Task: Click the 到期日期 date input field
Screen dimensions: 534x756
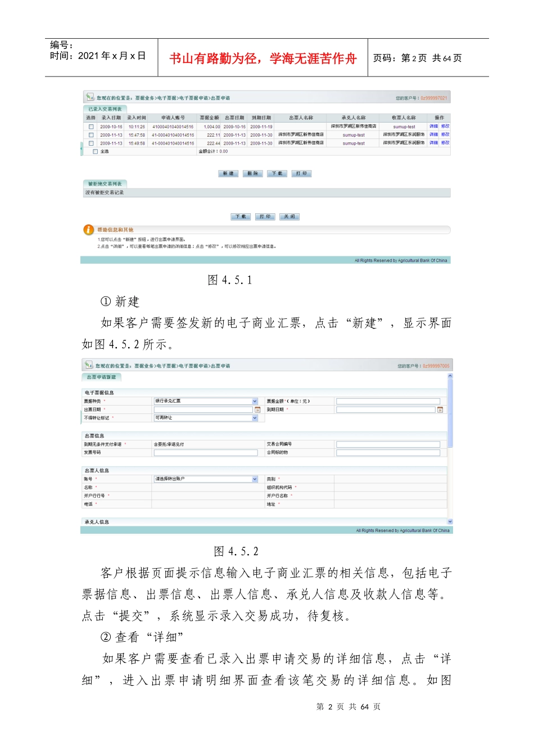Action: (386, 409)
